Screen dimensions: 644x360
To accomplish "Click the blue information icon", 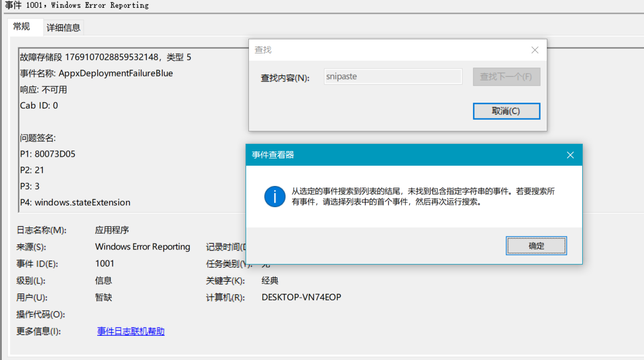I will pos(274,197).
